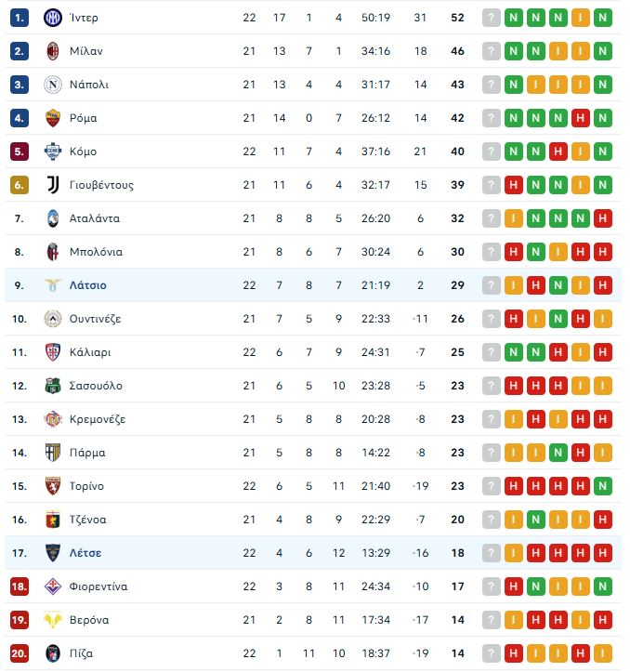Go to the Πίζα team name
The image size is (630, 672).
pos(81,653)
